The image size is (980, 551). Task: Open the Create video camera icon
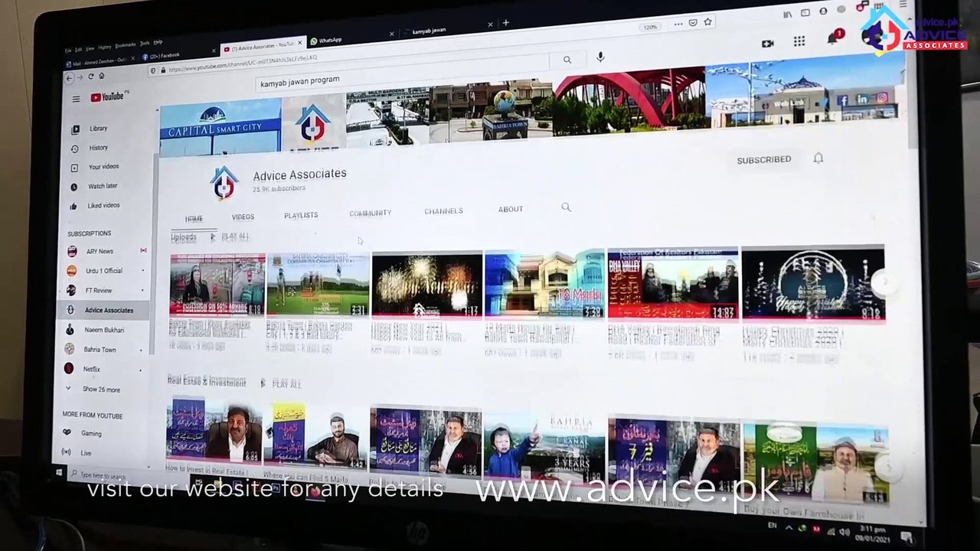click(x=768, y=43)
